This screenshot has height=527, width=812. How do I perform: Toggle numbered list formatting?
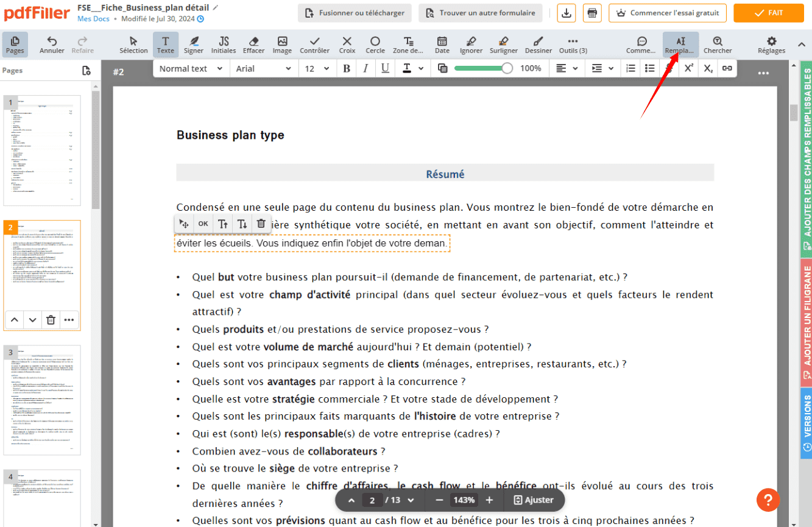(631, 68)
